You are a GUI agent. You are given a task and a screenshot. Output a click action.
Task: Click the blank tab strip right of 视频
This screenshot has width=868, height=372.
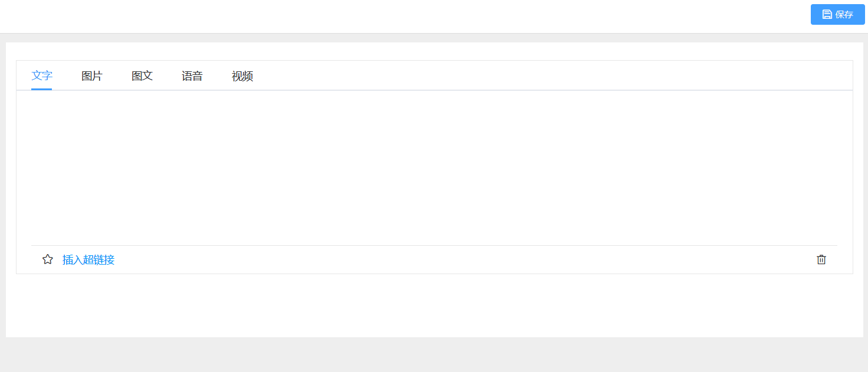[531, 76]
